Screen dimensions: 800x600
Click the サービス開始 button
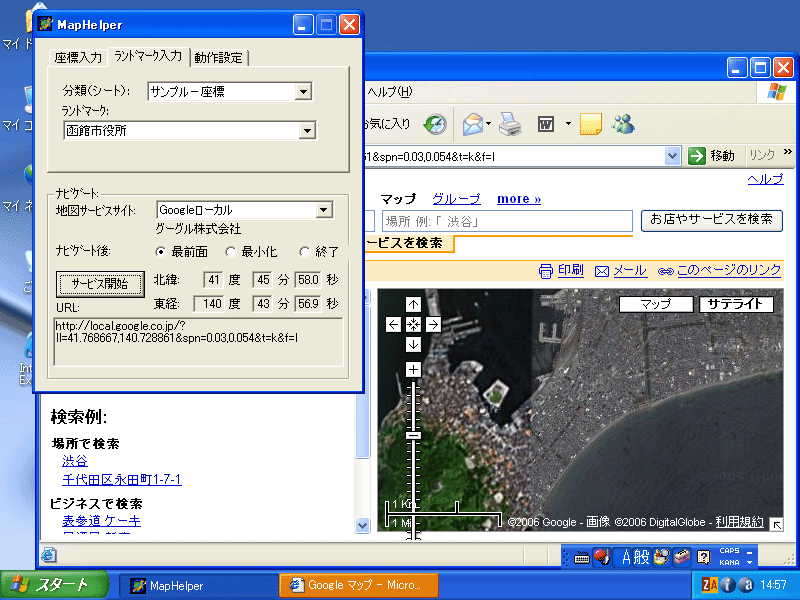100,284
